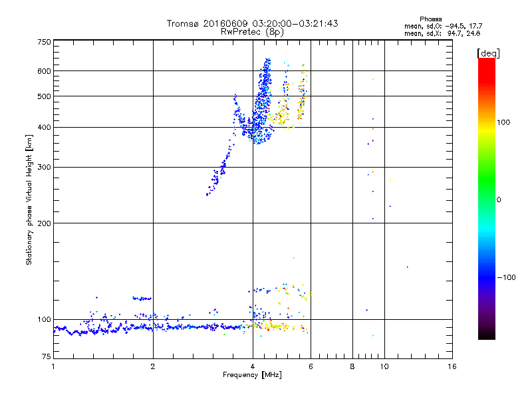Click the colorbar tick label '100'

(503, 122)
